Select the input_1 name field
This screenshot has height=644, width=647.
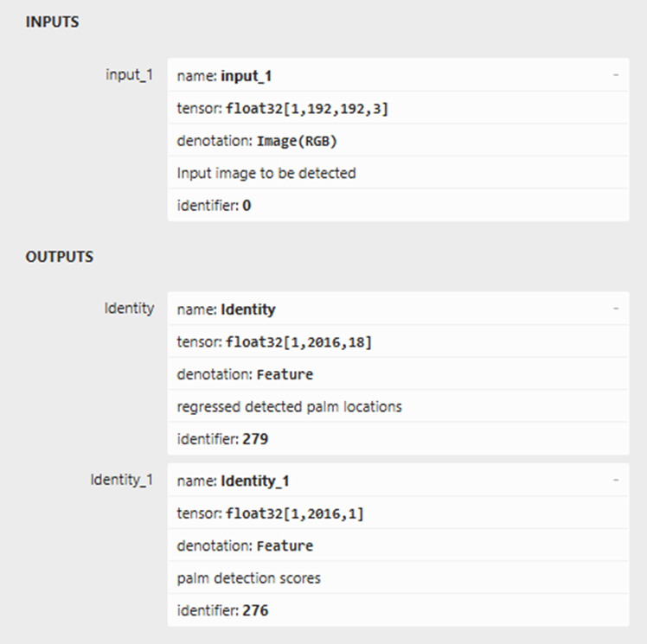click(398, 75)
